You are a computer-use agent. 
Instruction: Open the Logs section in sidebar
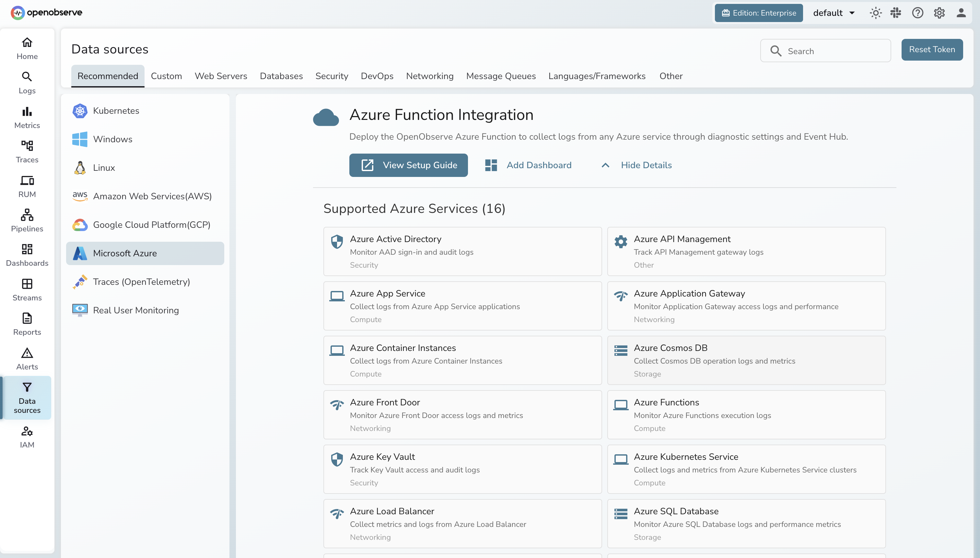coord(27,82)
